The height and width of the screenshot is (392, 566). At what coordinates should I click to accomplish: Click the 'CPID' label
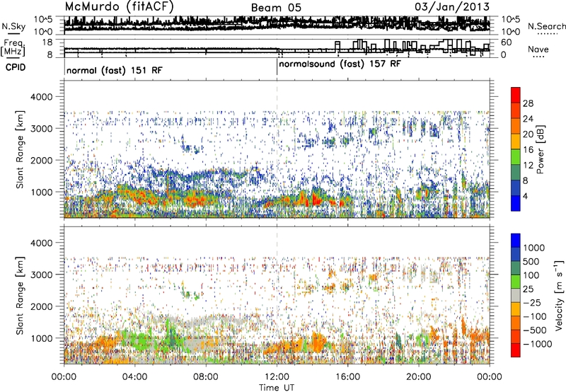pyautogui.click(x=16, y=67)
